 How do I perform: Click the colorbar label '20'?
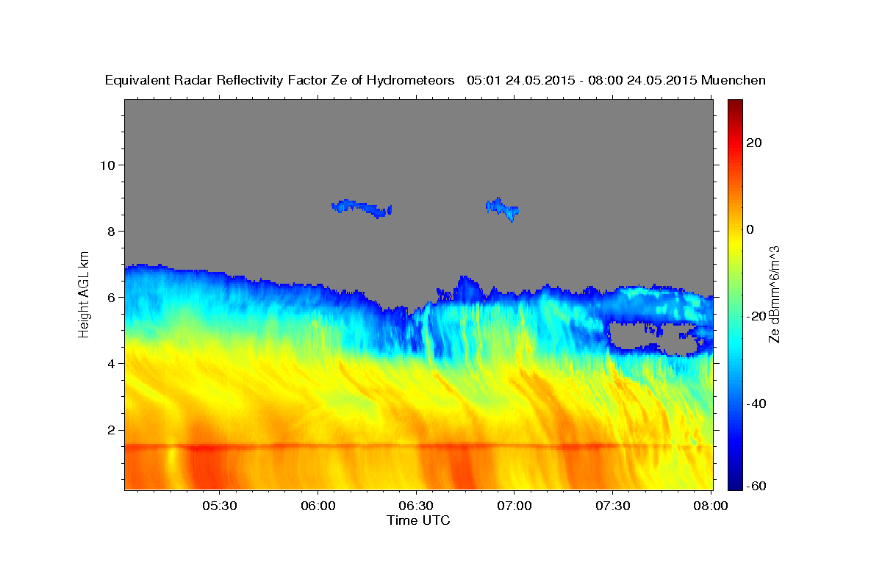[x=753, y=143]
